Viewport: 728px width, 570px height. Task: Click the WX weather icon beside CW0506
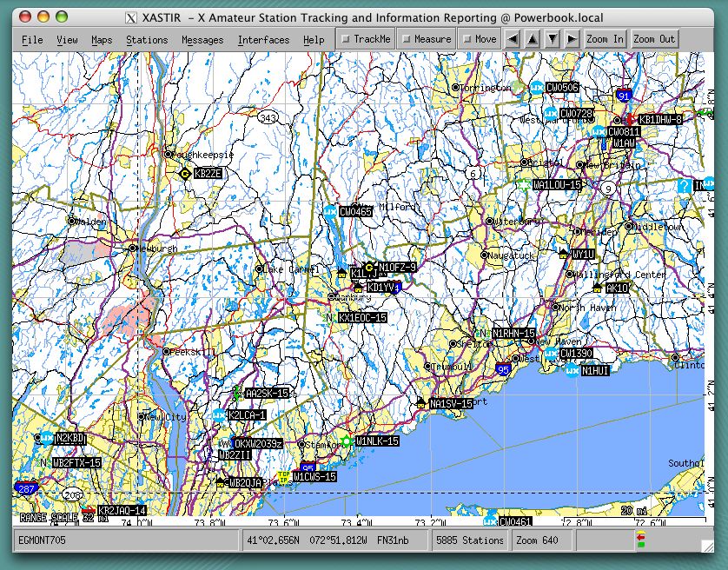(x=537, y=88)
